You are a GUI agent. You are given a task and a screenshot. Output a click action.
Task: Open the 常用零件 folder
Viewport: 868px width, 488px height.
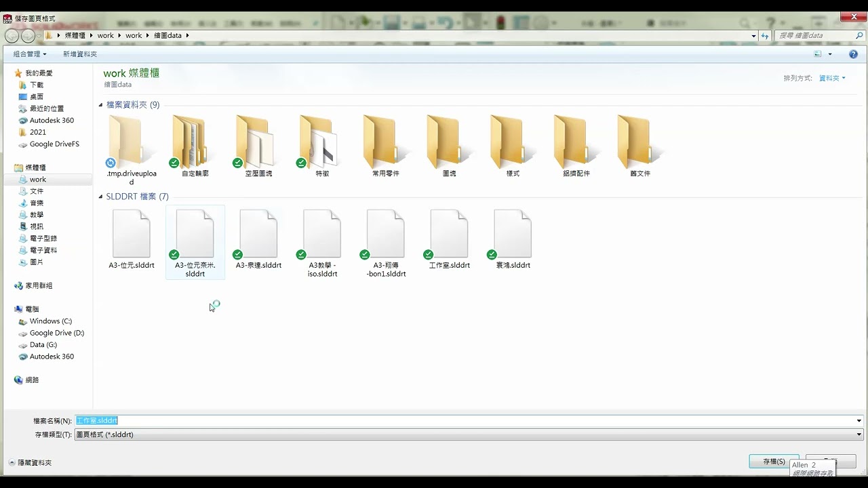386,146
